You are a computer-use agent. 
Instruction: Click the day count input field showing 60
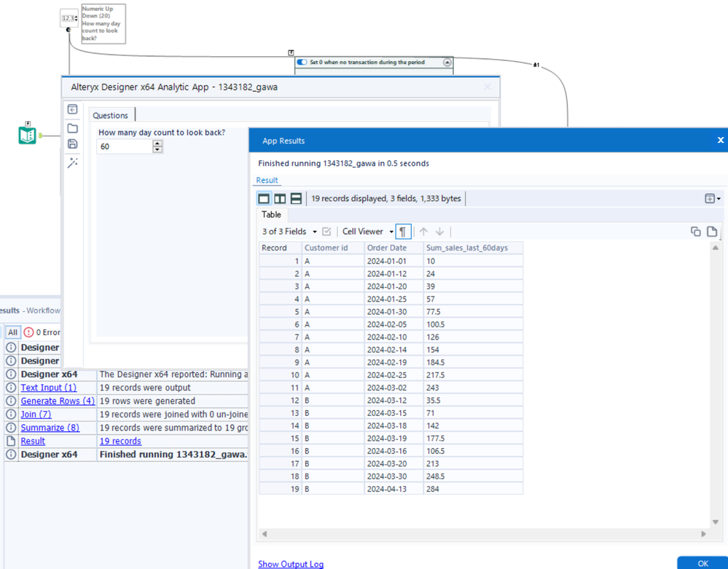tap(125, 146)
